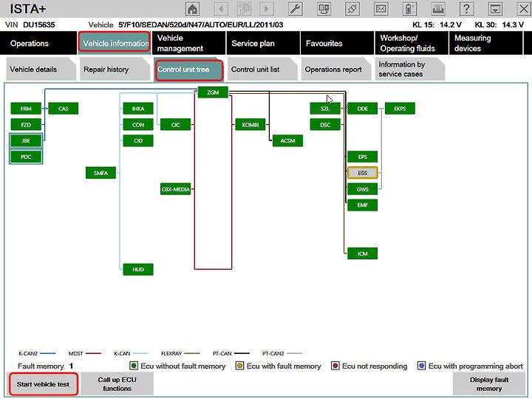The image size is (532, 399).
Task: Select the CON control unit node
Action: [x=138, y=125]
